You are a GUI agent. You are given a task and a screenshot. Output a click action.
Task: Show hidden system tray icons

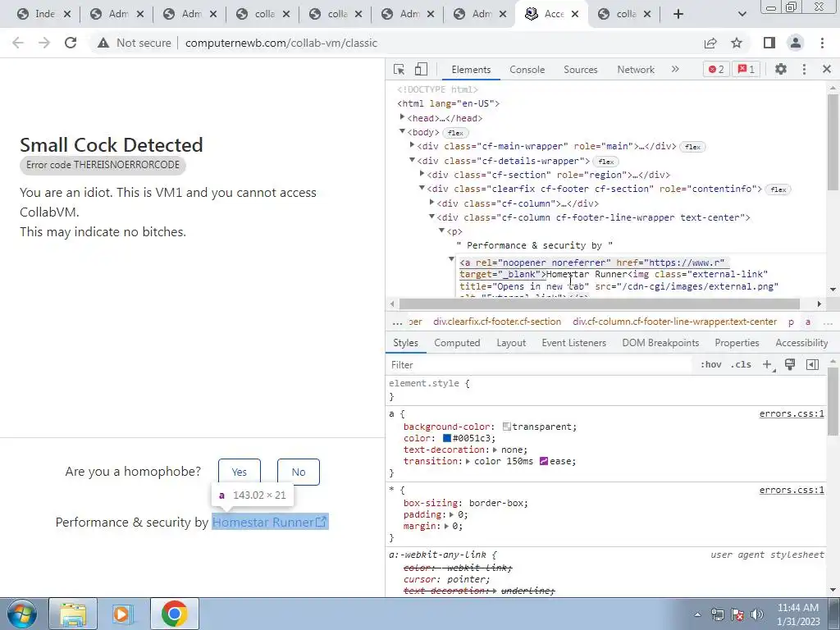coord(697,614)
